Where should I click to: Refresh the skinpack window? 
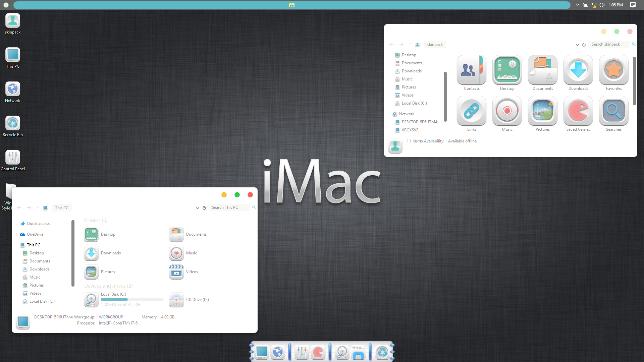click(584, 45)
